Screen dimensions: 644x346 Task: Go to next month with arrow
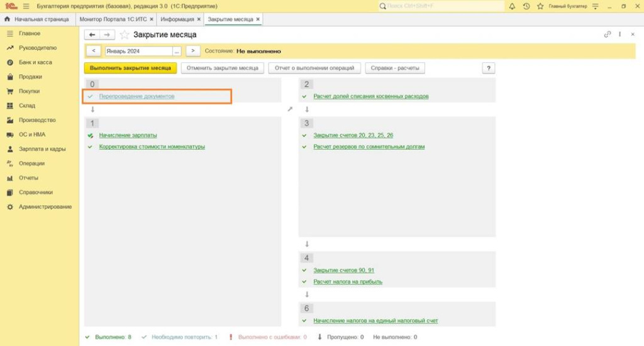point(193,51)
